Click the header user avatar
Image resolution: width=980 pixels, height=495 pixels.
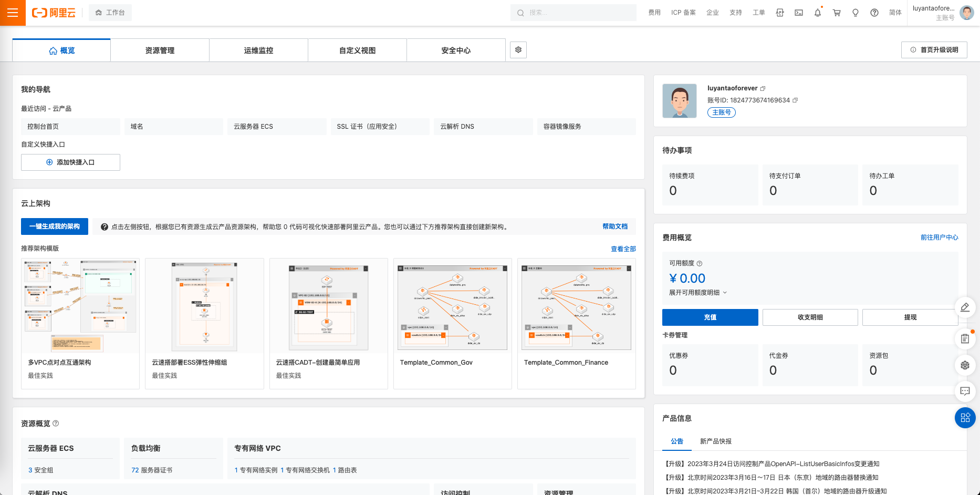click(967, 13)
